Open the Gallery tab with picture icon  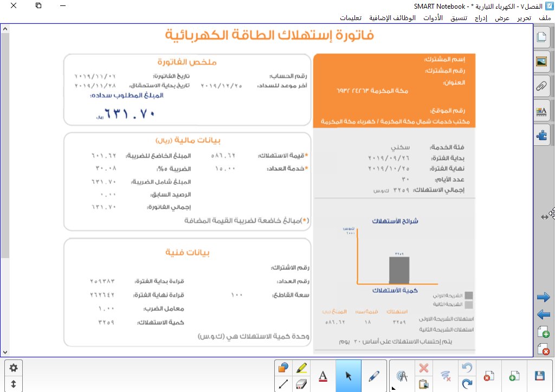[541, 62]
